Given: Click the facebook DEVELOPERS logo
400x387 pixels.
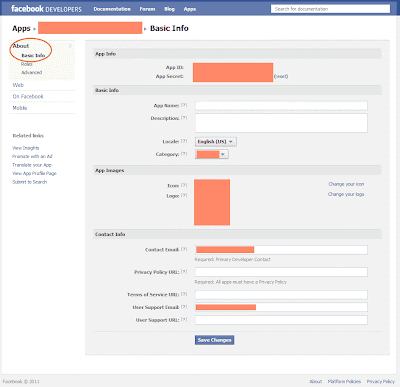Looking at the screenshot, I should [x=46, y=9].
